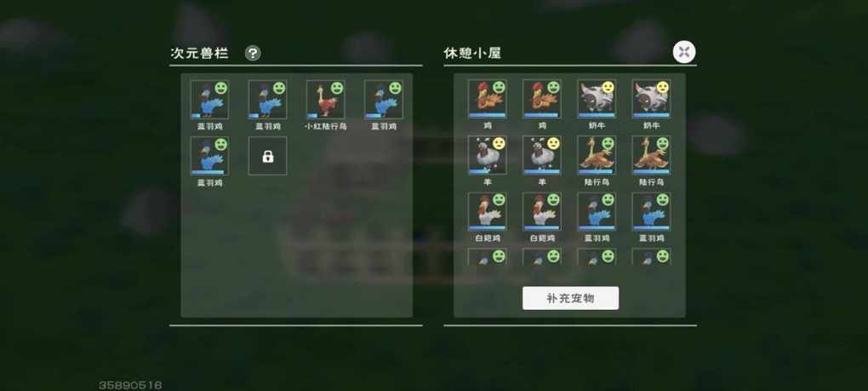Click the first 奶牛's yellow mood face
The width and height of the screenshot is (868, 391).
pos(608,87)
